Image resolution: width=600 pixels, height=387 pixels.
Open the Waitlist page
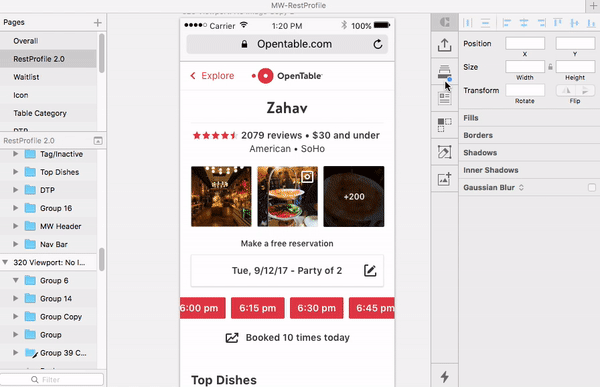tap(48, 77)
